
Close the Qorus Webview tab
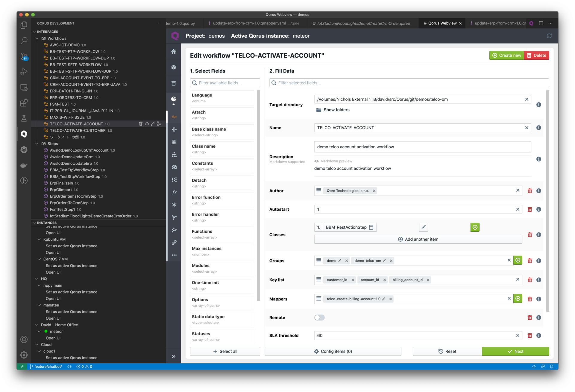pyautogui.click(x=460, y=23)
